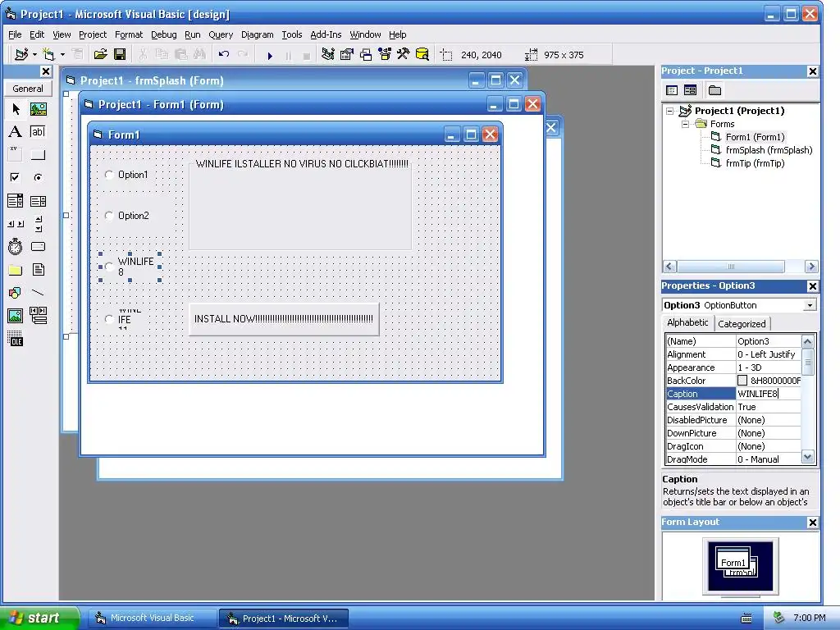Click the Save Project floppy icon
This screenshot has width=840, height=630.
[120, 54]
